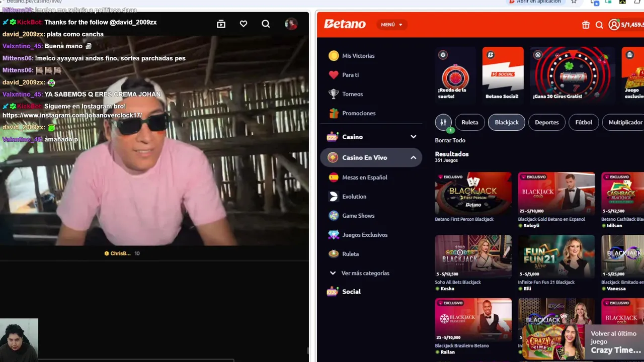Click Volver al último juego Crazy Time
Viewport: 644px width, 362px height.
[583, 342]
